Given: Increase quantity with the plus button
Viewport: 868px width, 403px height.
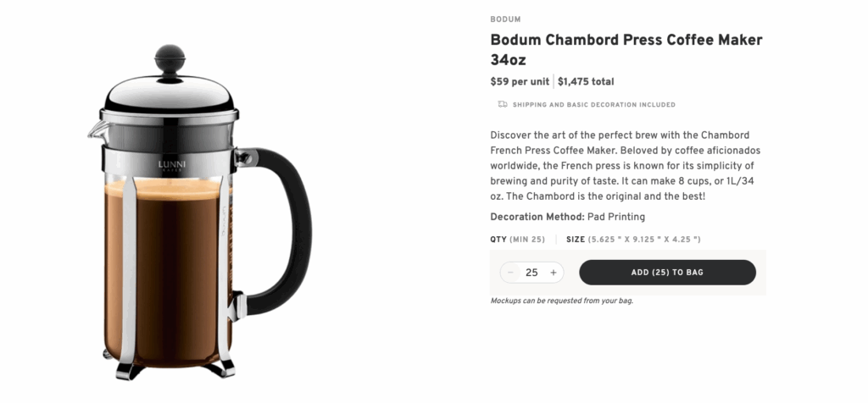Looking at the screenshot, I should 554,273.
